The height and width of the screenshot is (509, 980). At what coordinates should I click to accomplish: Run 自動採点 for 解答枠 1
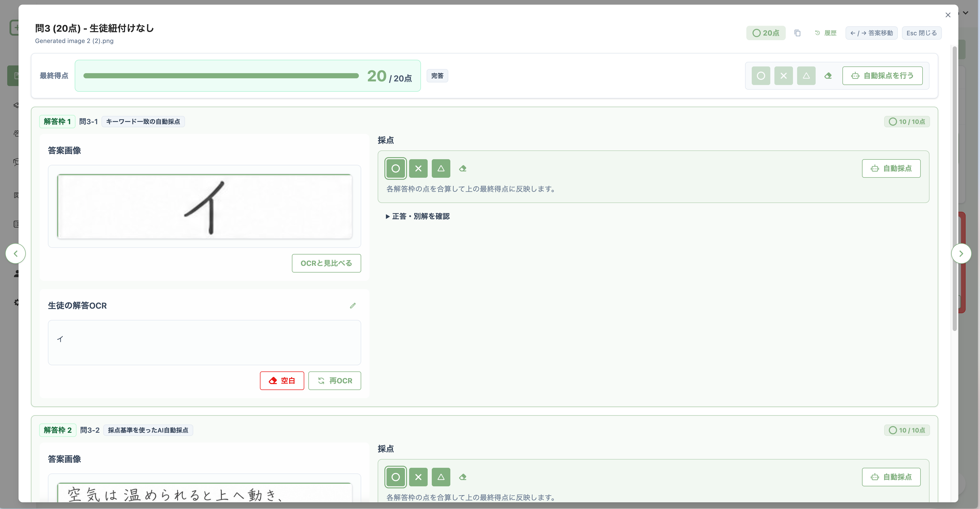pos(891,168)
